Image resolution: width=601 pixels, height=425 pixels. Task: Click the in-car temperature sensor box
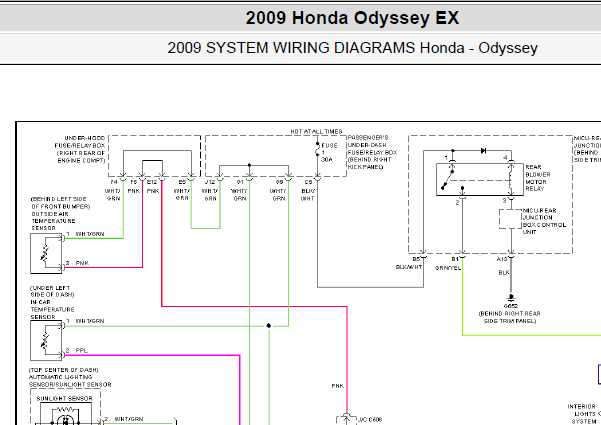pyautogui.click(x=46, y=341)
